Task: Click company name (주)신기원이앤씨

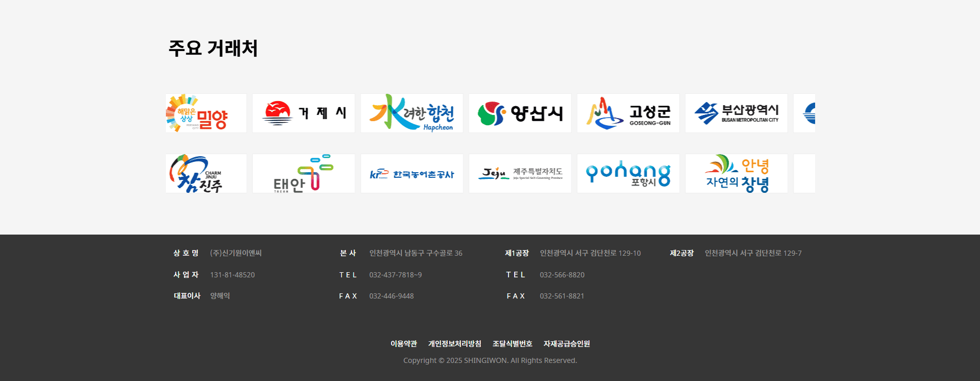Action: [236, 253]
